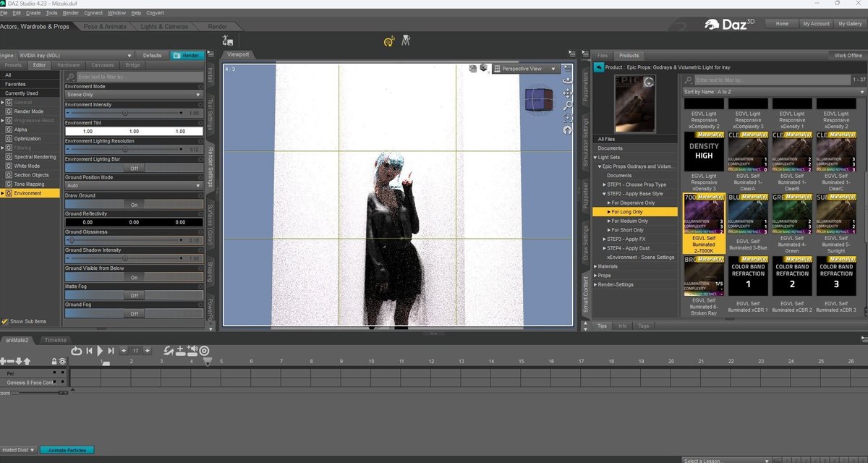The image size is (868, 463).
Task: Click the loop playback icon in aniMate2
Action: [x=76, y=350]
